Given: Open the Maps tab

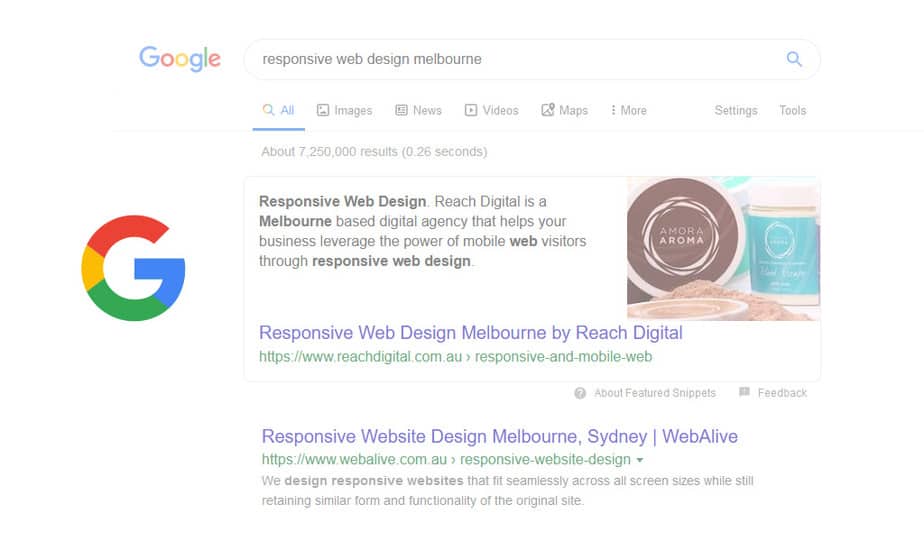Looking at the screenshot, I should [x=565, y=110].
